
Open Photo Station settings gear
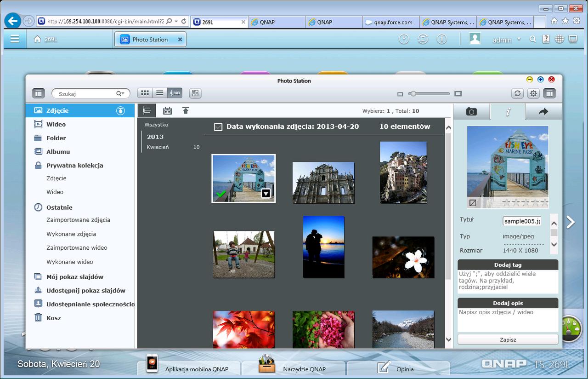533,93
